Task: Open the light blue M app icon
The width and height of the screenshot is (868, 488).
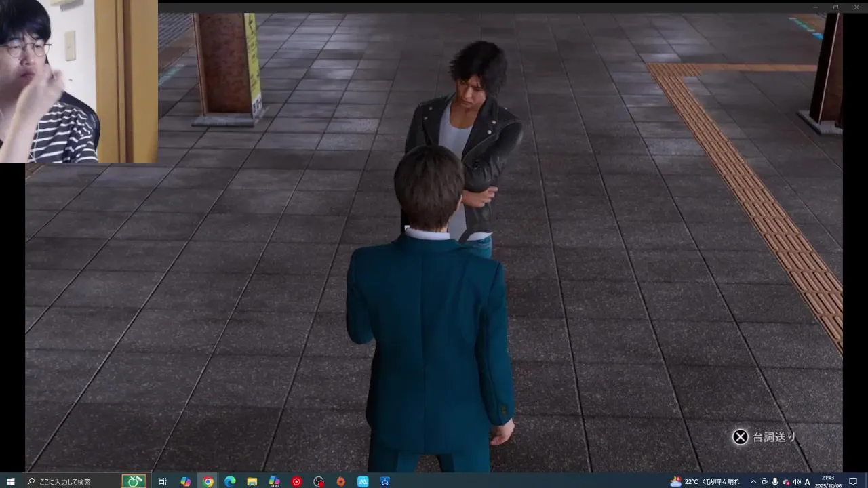Action: coord(363,481)
